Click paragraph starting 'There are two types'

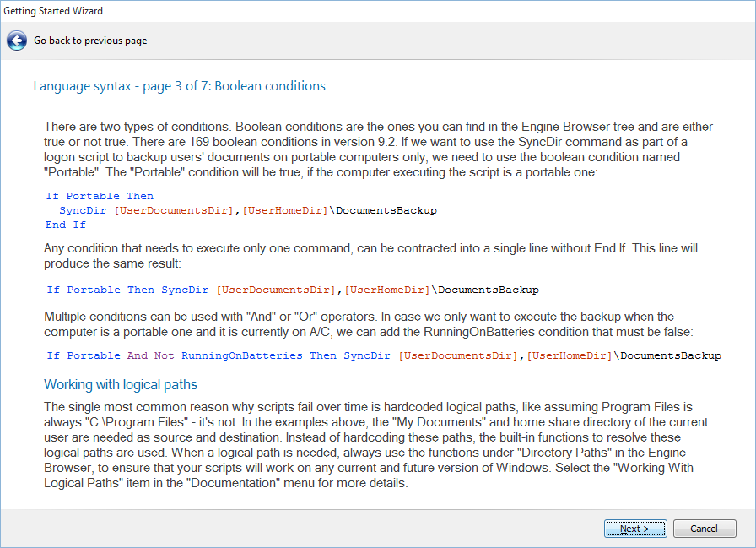378,149
